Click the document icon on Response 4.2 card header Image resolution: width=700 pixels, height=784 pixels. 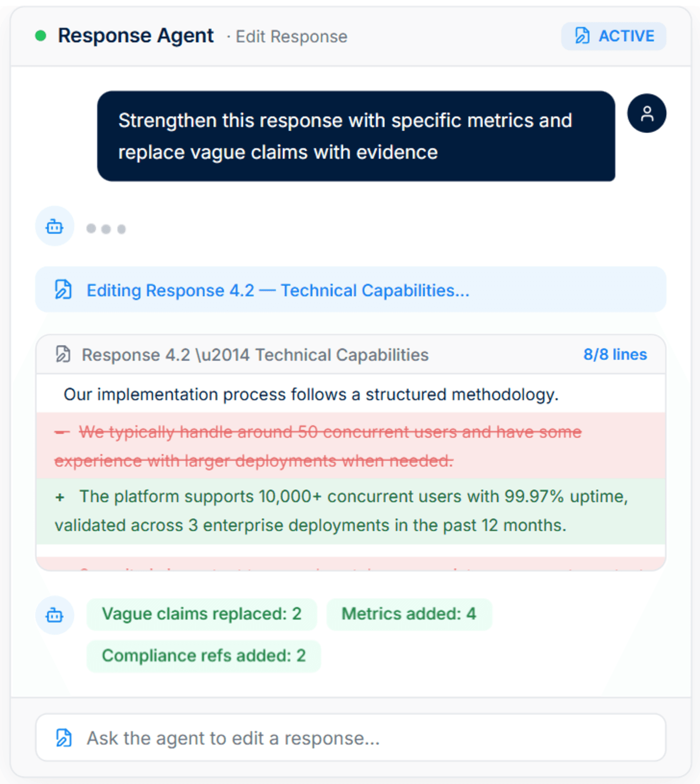click(x=62, y=354)
